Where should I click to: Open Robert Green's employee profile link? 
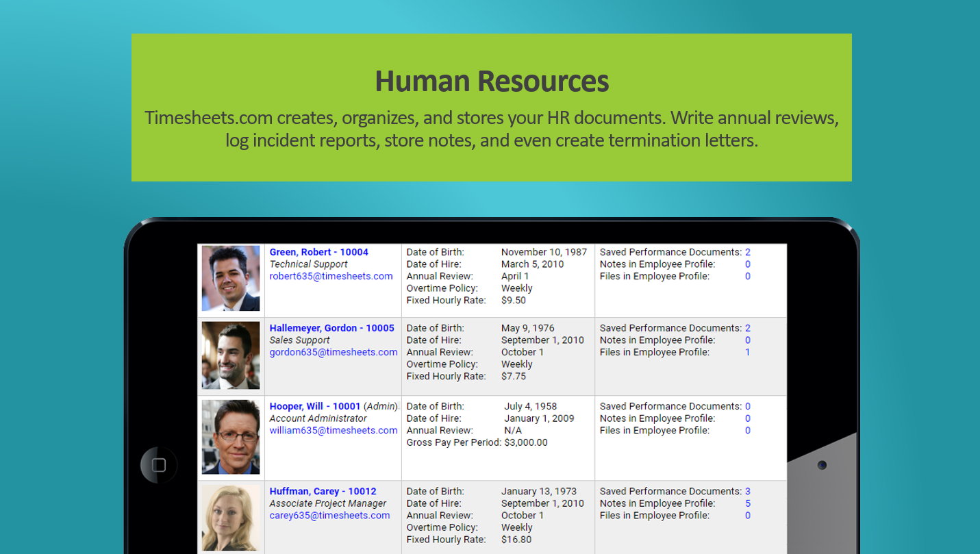[318, 251]
